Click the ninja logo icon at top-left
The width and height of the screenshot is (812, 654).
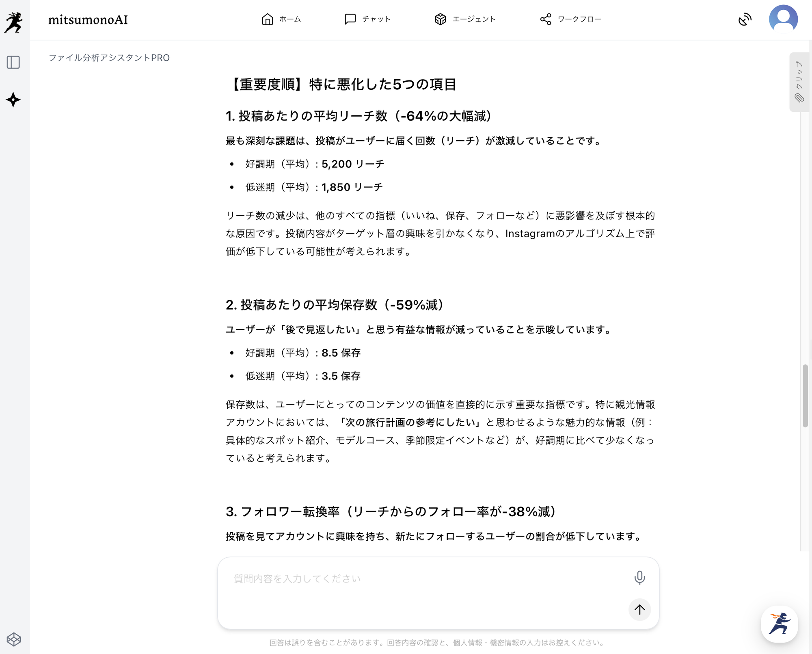pyautogui.click(x=14, y=22)
